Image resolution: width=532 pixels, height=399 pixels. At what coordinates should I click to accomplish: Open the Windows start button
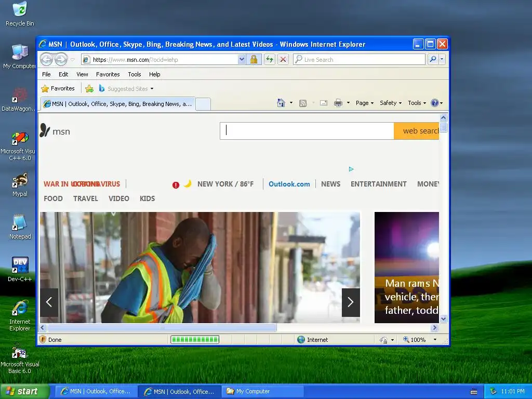(x=24, y=392)
